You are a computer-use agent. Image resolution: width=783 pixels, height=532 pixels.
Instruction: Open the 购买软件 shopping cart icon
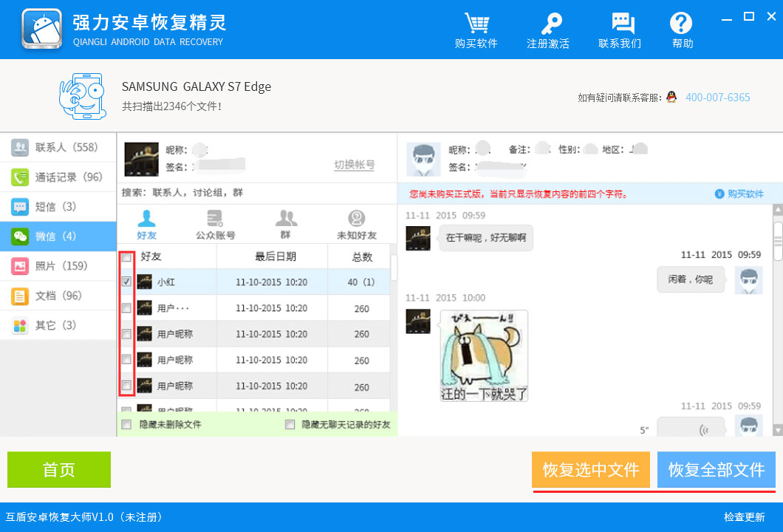476,24
